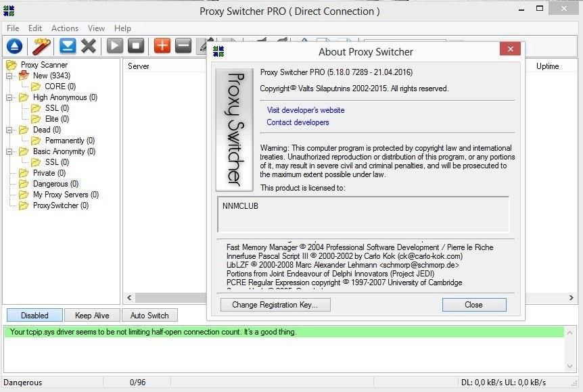Image resolution: width=583 pixels, height=392 pixels.
Task: Click the Server column header
Action: pos(139,66)
